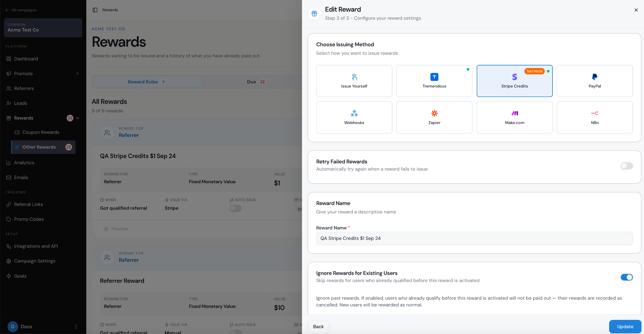
Task: Disable Ignore Rewards for Existing Users toggle
Action: tap(626, 277)
